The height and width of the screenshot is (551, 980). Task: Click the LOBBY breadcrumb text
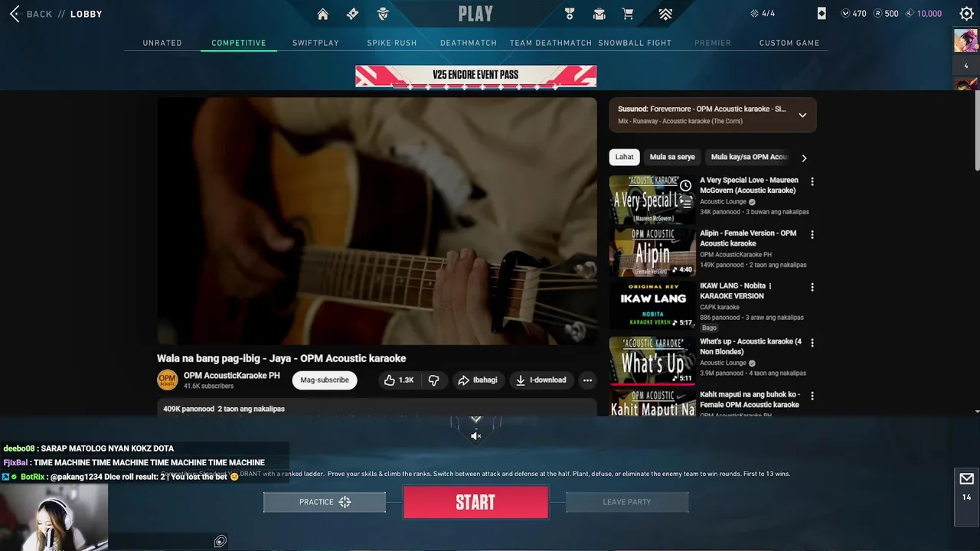point(87,14)
